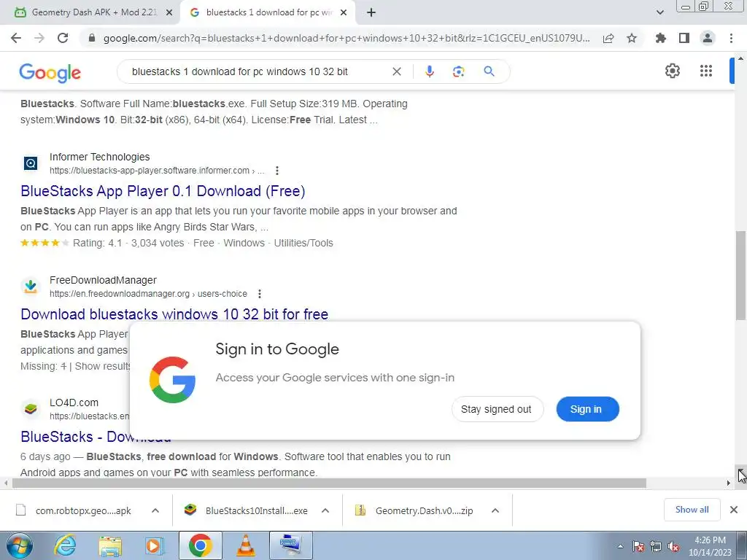Search by image with Google Lens
The width and height of the screenshot is (747, 560).
[458, 71]
